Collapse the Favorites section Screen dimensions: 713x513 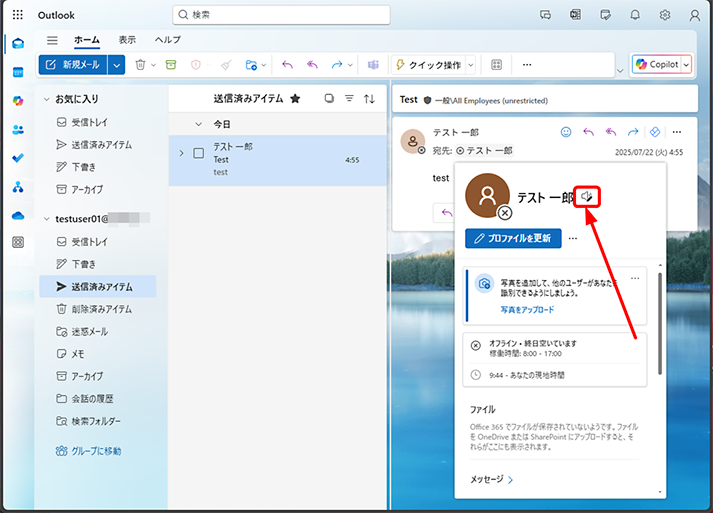[46, 99]
